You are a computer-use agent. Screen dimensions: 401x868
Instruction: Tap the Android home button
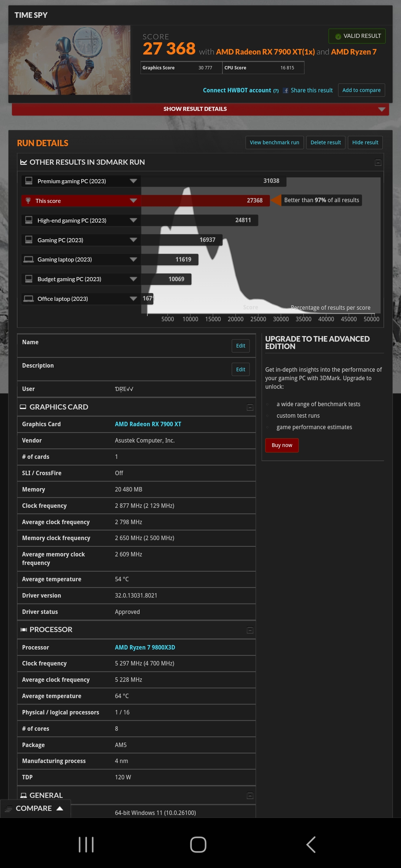(198, 845)
